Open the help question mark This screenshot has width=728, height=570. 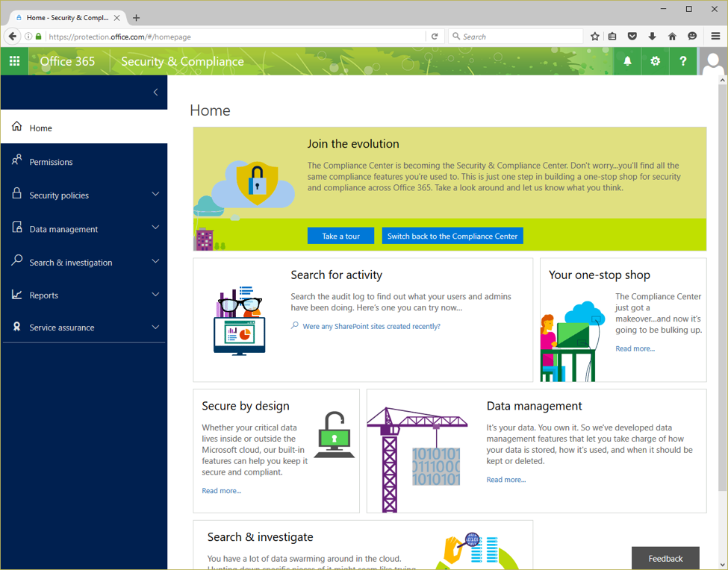click(683, 61)
